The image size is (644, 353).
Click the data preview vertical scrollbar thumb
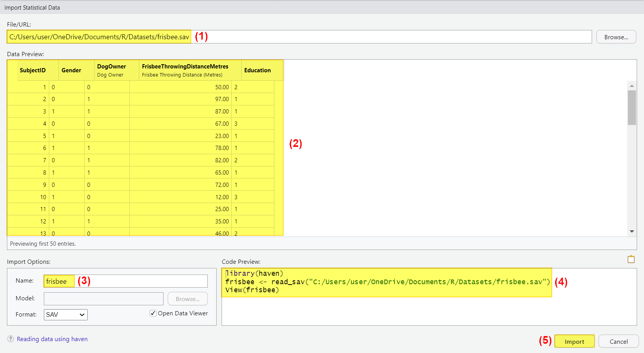[632, 108]
